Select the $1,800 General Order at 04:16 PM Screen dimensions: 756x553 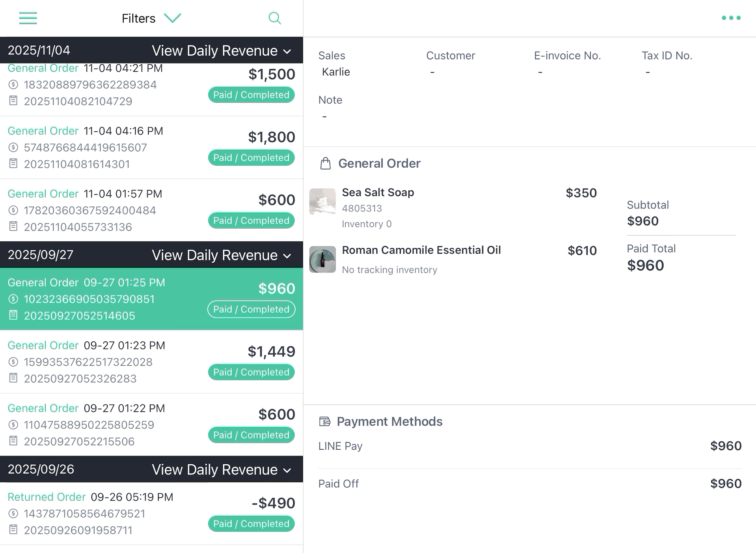coord(151,148)
